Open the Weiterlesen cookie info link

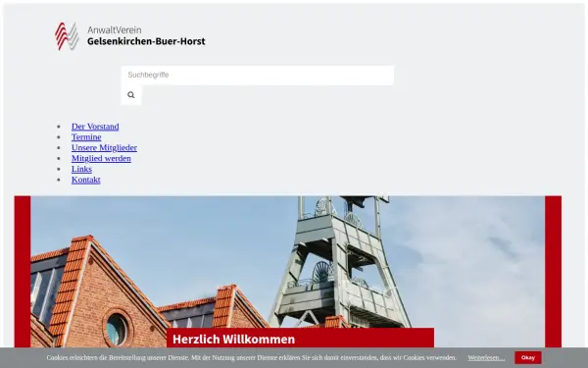(x=486, y=358)
